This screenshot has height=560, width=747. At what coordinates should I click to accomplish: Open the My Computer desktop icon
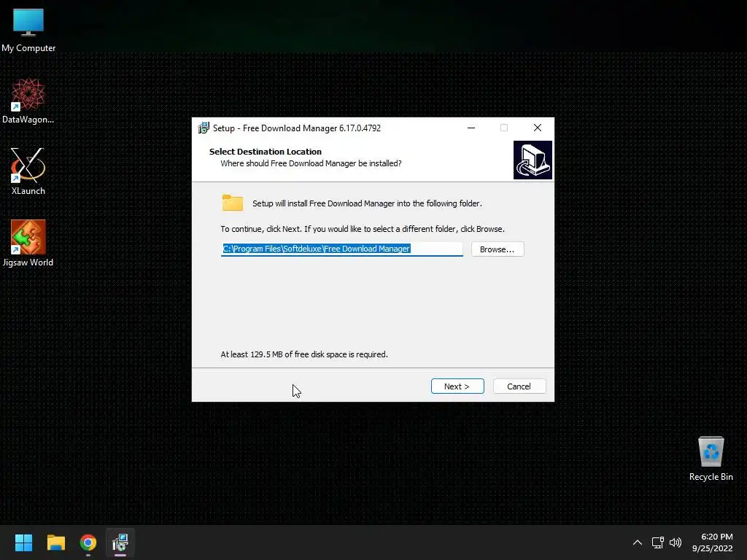pos(28,31)
